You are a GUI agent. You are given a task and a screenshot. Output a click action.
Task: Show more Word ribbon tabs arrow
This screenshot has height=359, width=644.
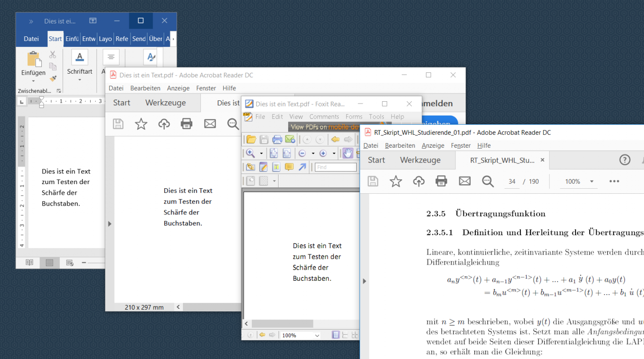[x=173, y=39]
